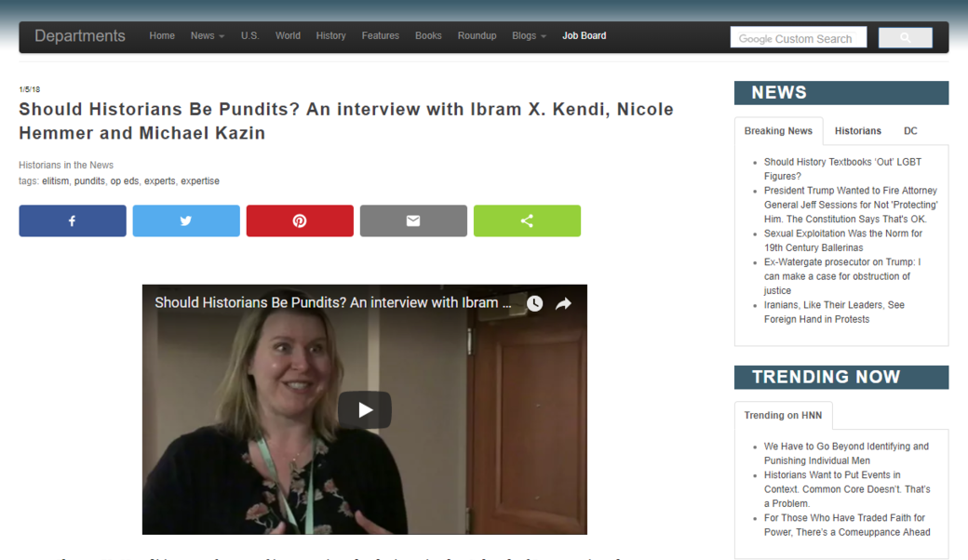Viewport: 968px width, 560px height.
Task: Pin the article on Pinterest
Action: pyautogui.click(x=300, y=221)
